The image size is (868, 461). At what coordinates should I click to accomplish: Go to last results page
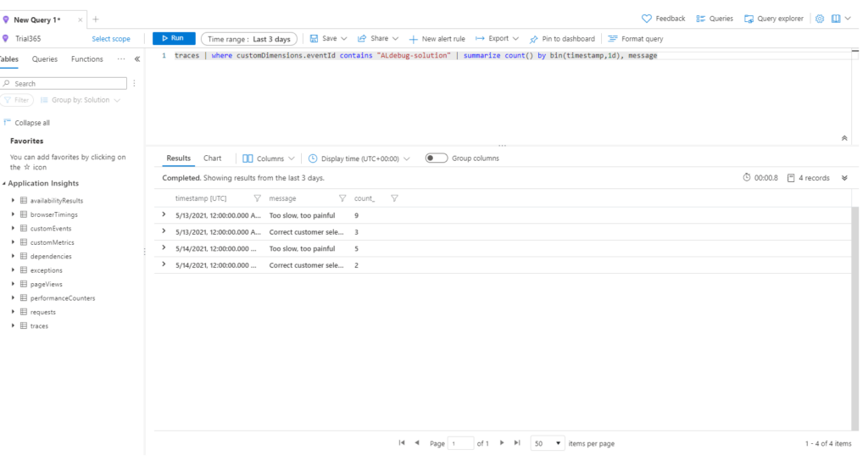(x=517, y=442)
